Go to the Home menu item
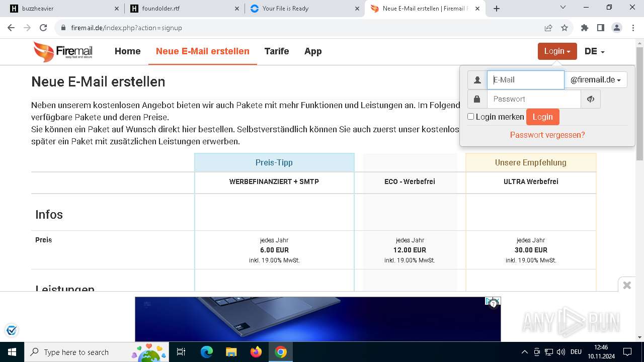644x362 pixels. 127,51
